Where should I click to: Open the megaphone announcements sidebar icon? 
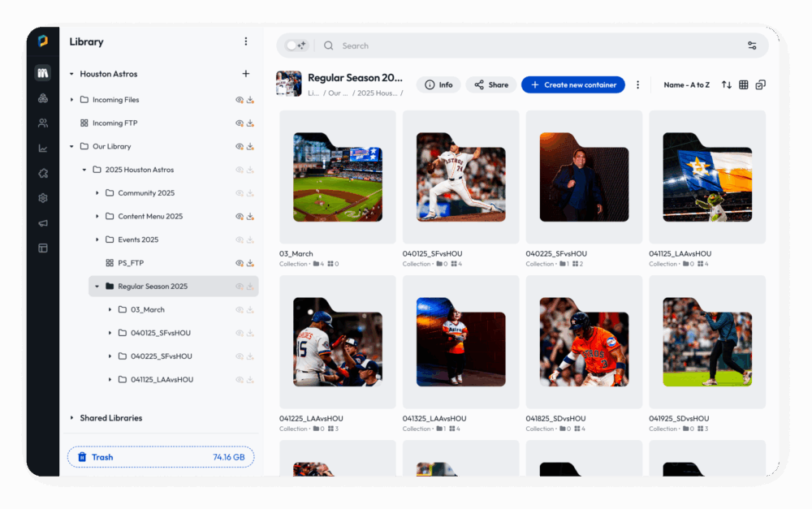coord(43,223)
